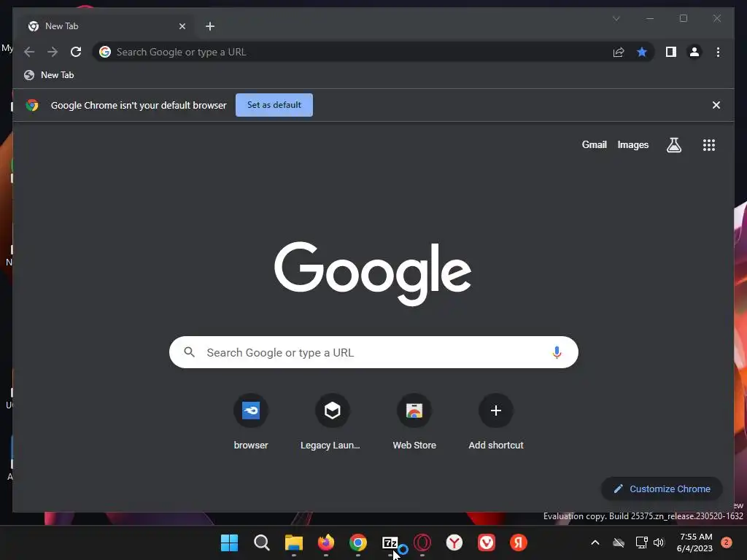Open Images link

632,145
